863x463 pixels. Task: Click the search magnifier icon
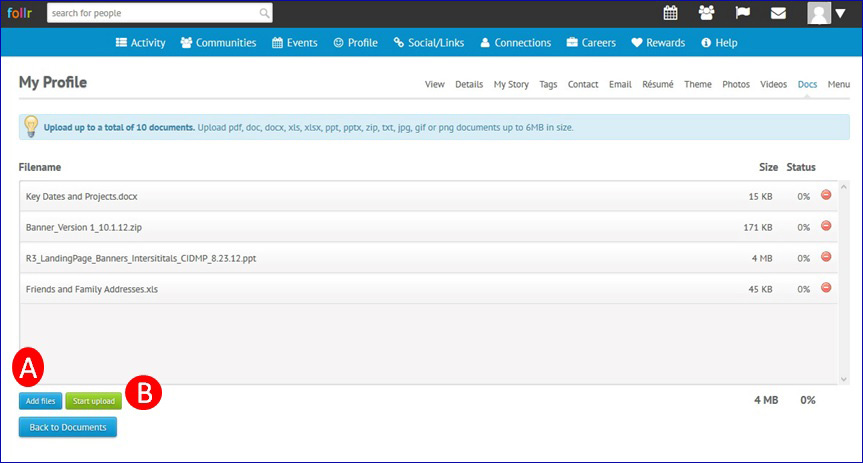tap(264, 13)
